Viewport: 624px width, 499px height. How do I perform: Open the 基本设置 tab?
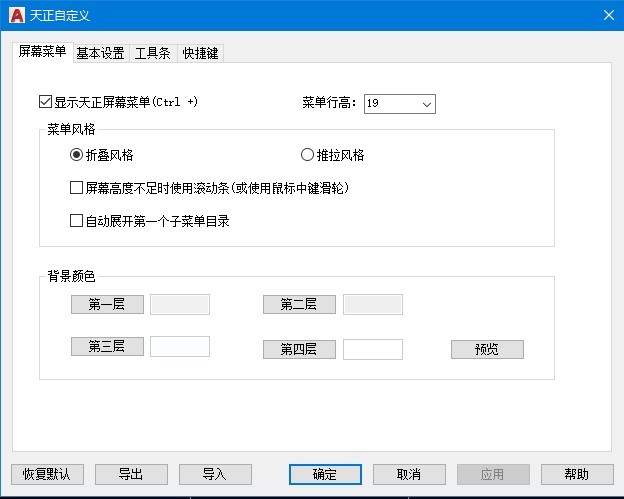click(x=101, y=53)
